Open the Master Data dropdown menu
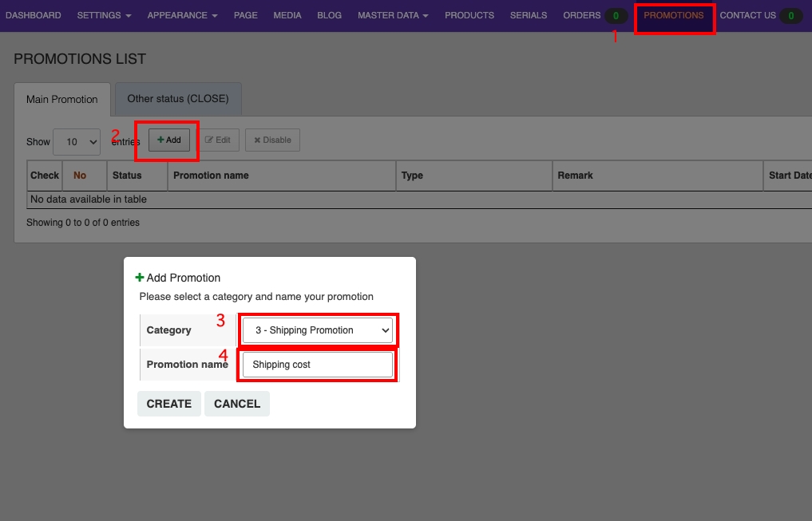 click(393, 15)
